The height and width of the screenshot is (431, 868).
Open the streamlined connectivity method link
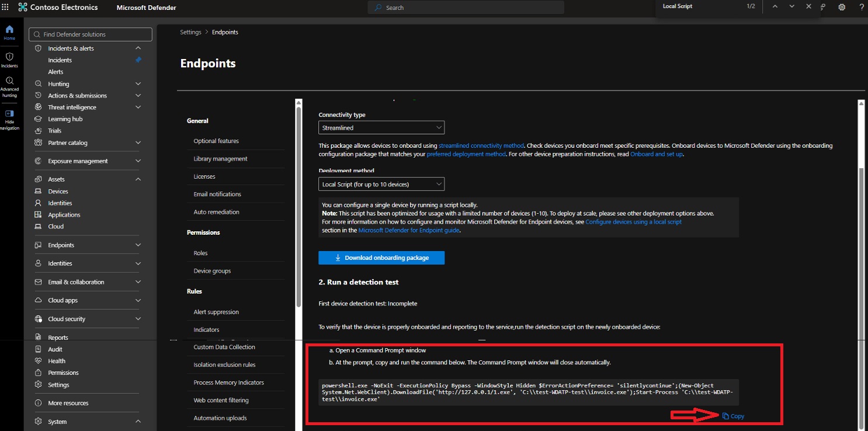(481, 145)
